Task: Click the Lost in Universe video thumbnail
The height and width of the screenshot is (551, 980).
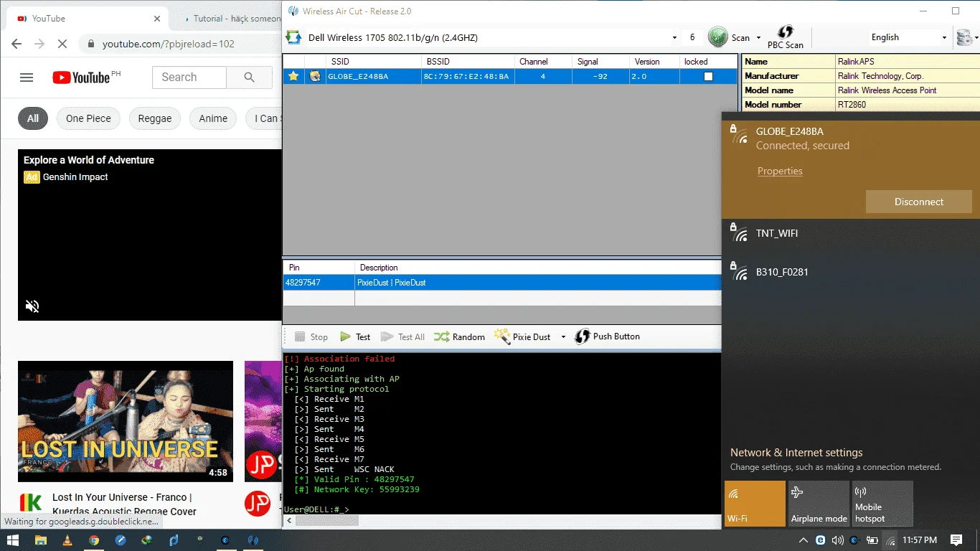Action: coord(126,421)
